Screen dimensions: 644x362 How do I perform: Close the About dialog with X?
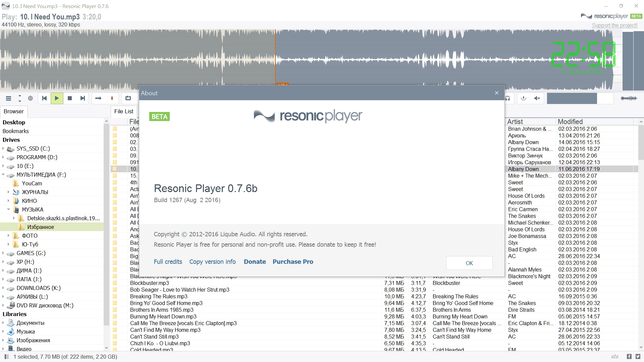tap(497, 93)
